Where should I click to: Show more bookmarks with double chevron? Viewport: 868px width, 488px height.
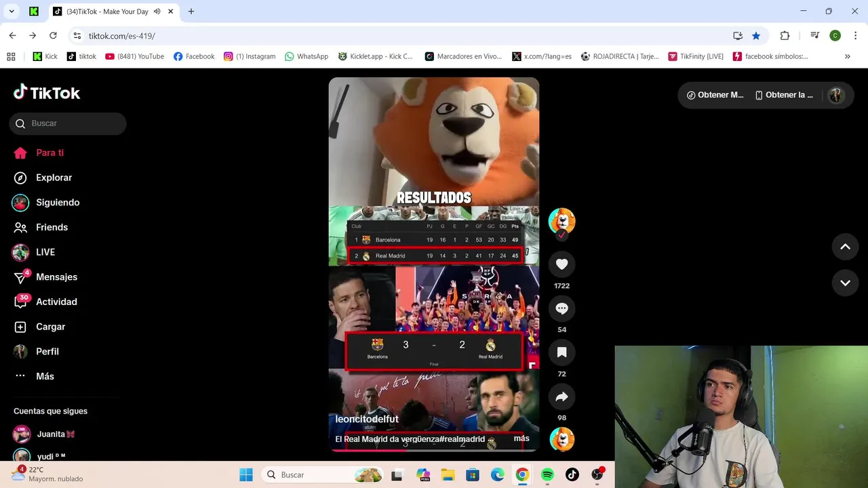847,56
